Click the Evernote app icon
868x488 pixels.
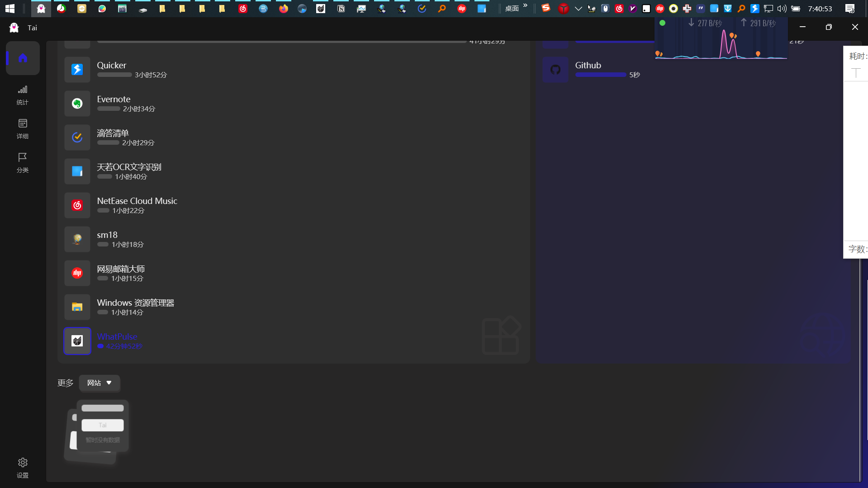pos(77,104)
